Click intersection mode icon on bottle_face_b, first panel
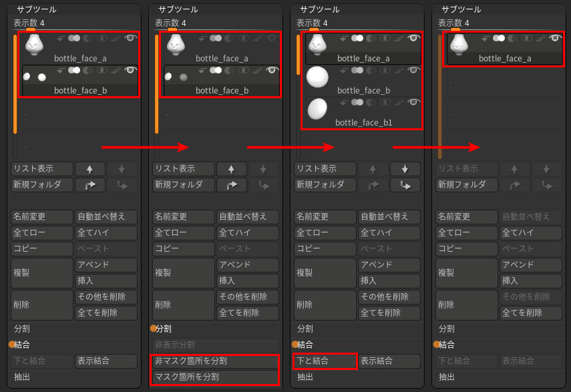The width and height of the screenshot is (571, 392). [x=102, y=70]
